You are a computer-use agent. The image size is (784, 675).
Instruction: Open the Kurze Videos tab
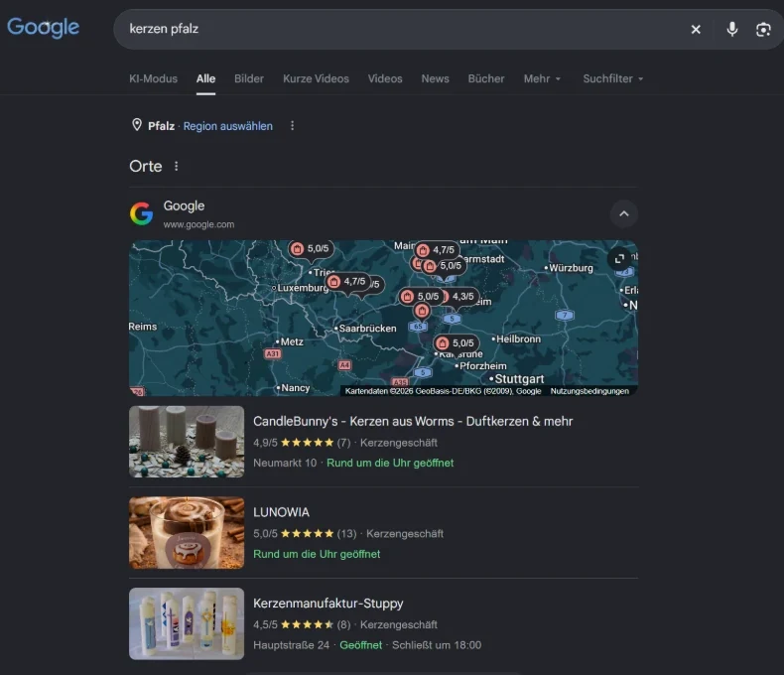316,79
